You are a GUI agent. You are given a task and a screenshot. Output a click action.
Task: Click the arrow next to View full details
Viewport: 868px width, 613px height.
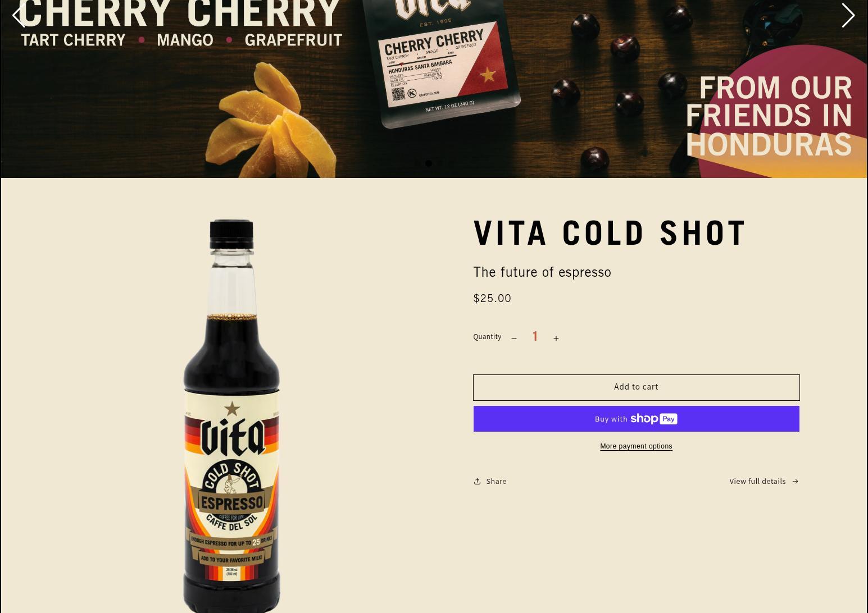coord(795,481)
